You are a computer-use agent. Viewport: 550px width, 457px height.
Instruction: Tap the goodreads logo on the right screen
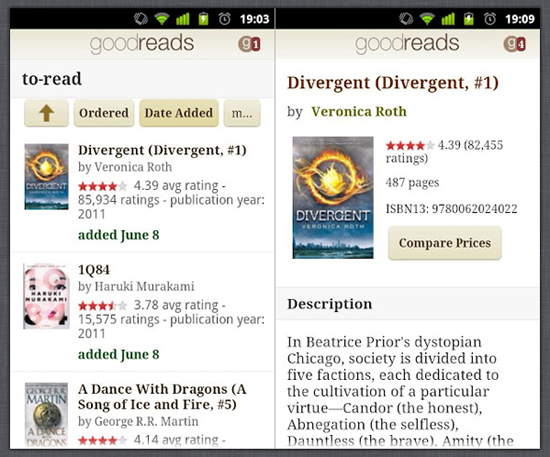click(x=407, y=44)
